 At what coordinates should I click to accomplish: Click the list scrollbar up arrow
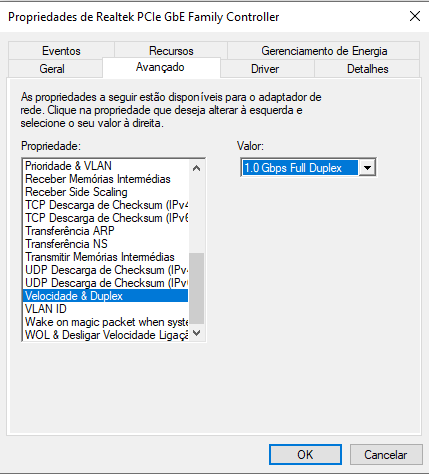197,168
